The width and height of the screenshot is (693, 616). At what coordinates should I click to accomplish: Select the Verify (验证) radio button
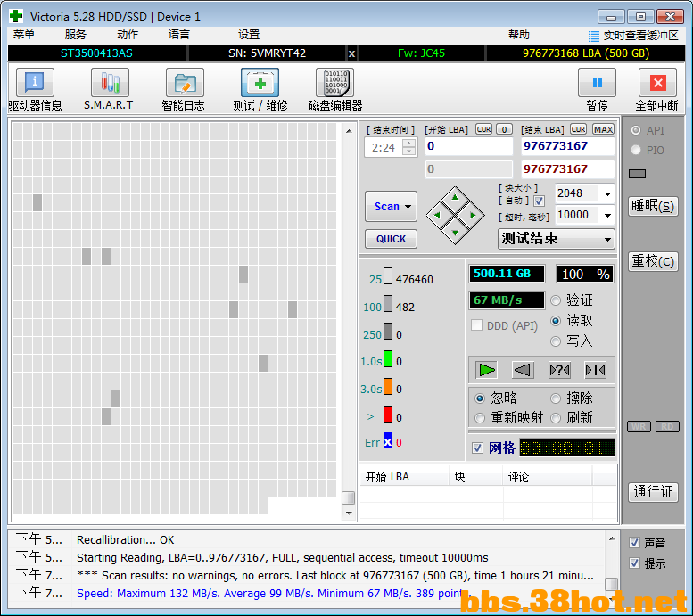point(556,300)
